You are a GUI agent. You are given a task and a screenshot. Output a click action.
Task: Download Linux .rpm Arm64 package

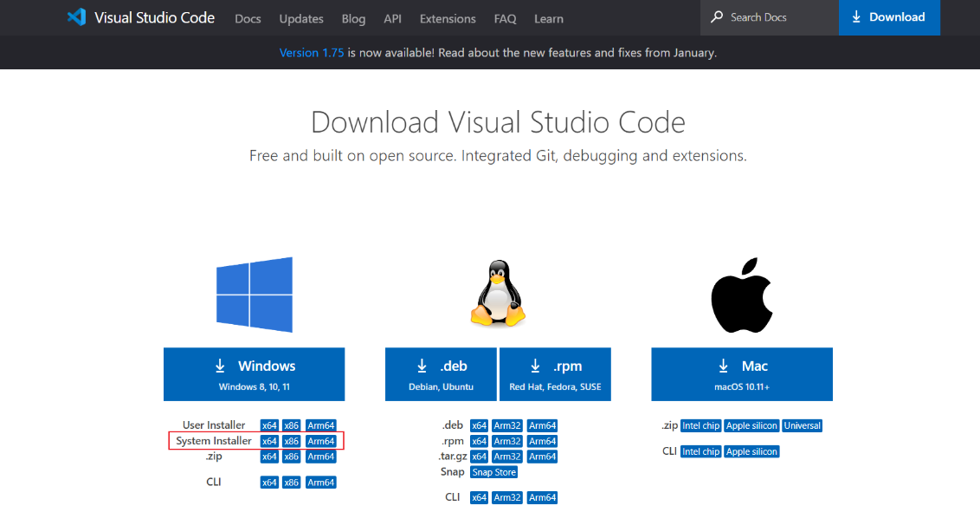tap(542, 441)
